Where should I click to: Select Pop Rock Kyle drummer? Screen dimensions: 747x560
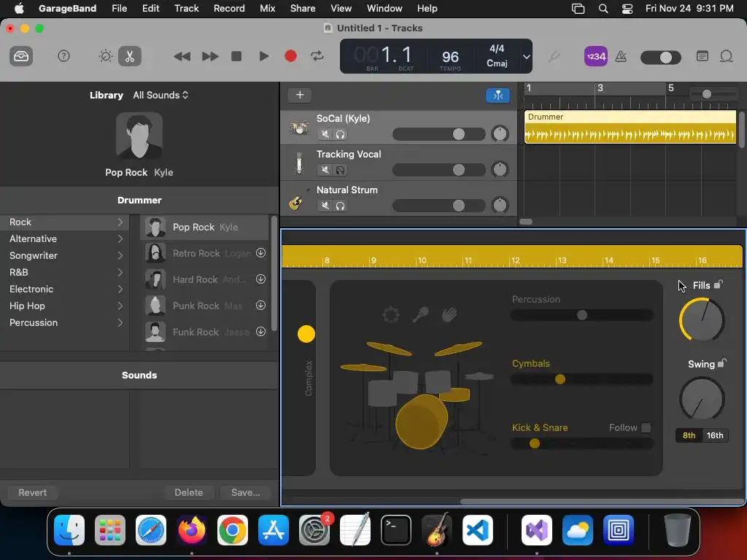pos(205,227)
